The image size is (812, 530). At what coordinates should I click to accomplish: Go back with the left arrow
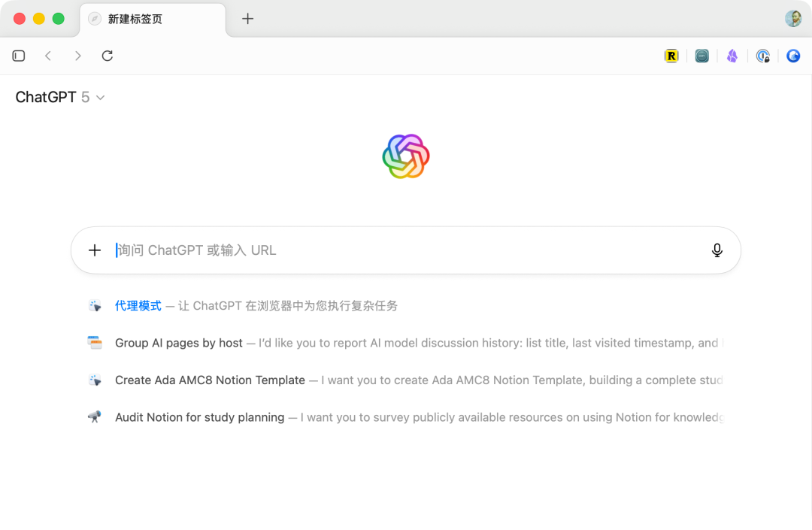click(x=48, y=56)
